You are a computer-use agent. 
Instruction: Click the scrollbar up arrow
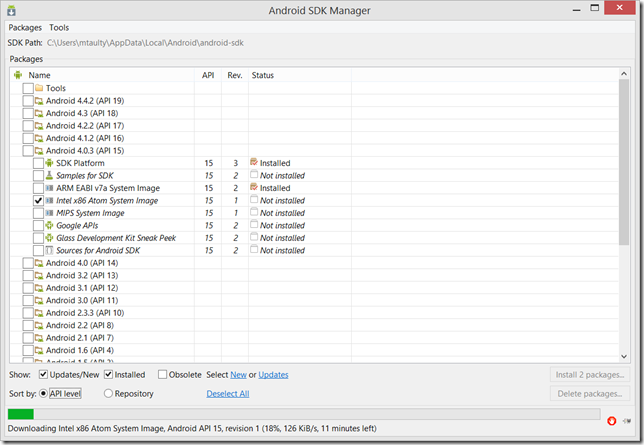pyautogui.click(x=624, y=74)
